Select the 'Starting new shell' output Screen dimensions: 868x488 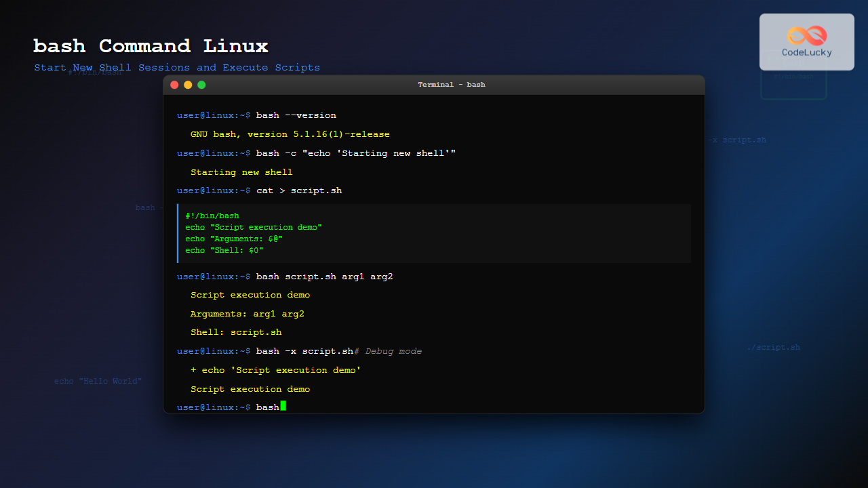[241, 172]
